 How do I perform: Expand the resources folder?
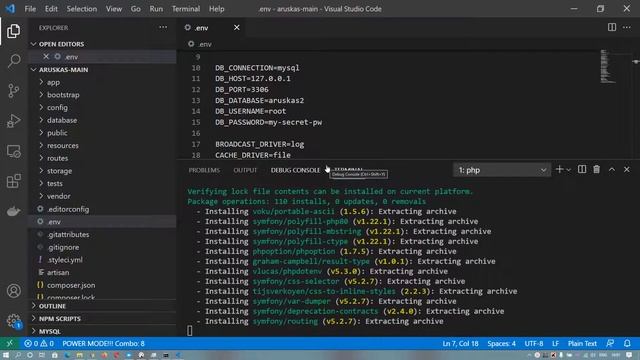102,145
